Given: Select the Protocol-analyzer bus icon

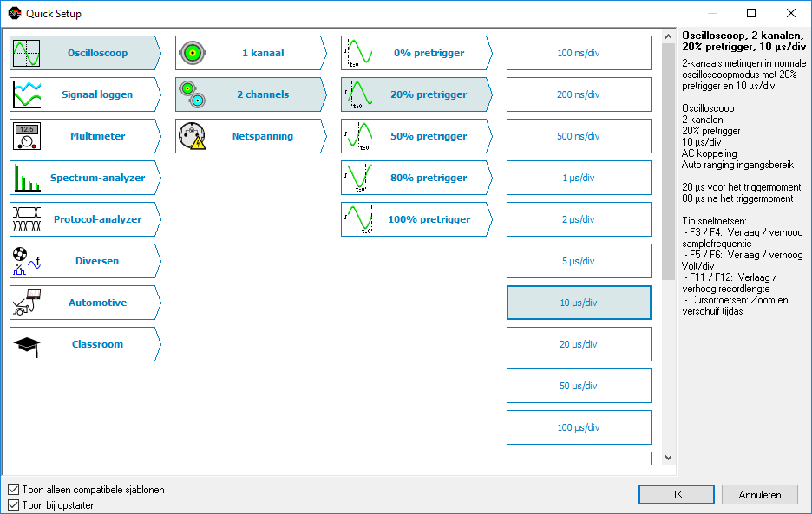Looking at the screenshot, I should [26, 219].
